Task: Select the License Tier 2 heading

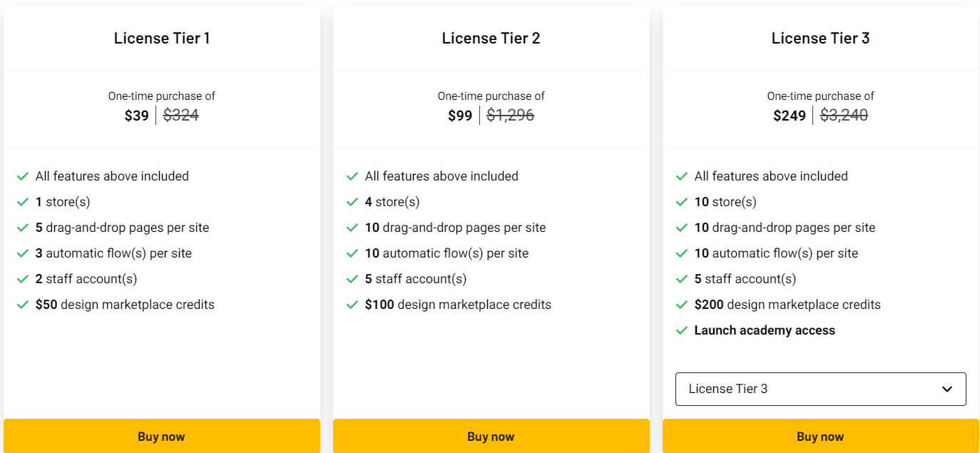Action: (491, 38)
